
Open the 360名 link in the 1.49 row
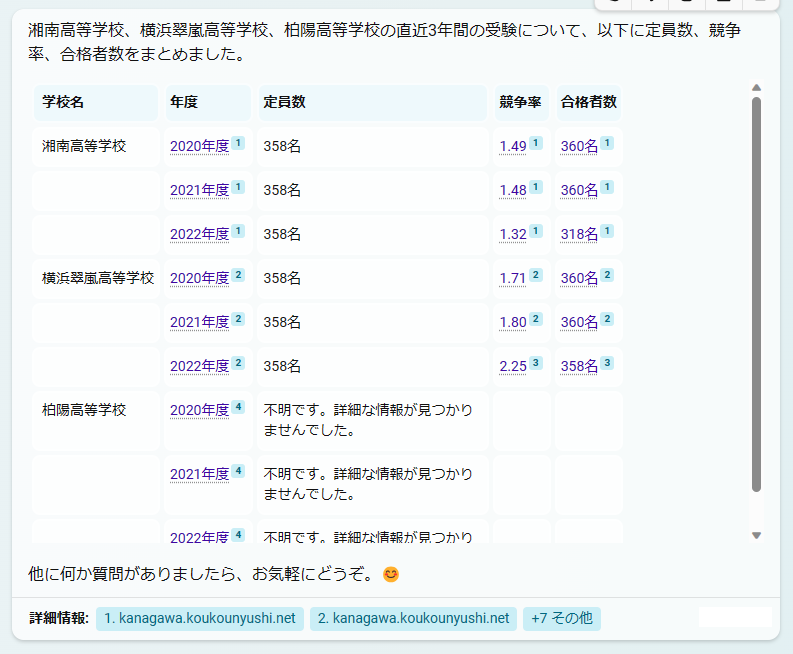[579, 146]
